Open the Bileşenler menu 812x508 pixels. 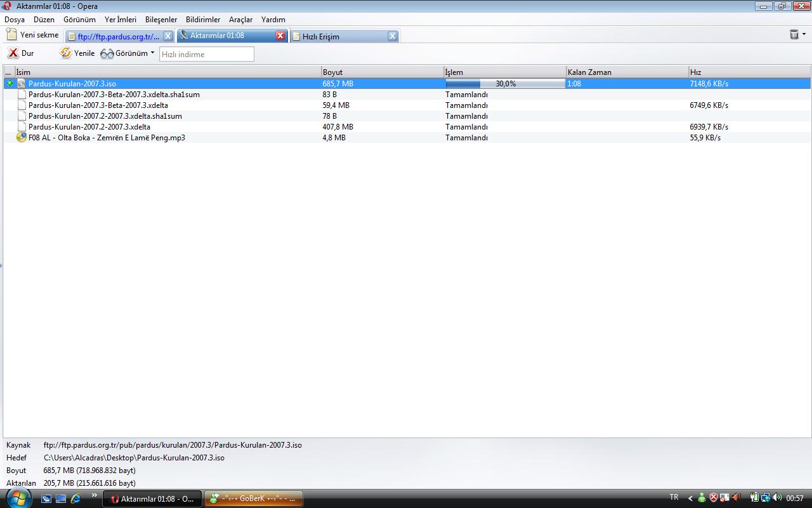(x=161, y=20)
